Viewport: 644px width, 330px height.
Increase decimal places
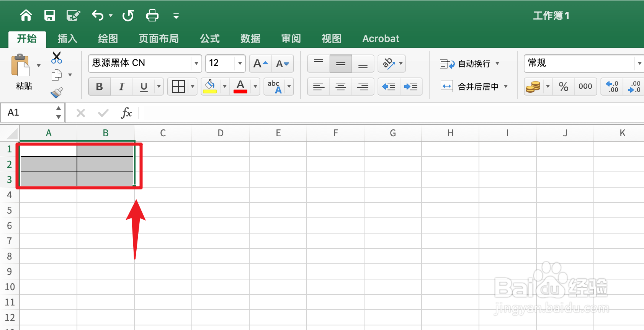coord(612,87)
